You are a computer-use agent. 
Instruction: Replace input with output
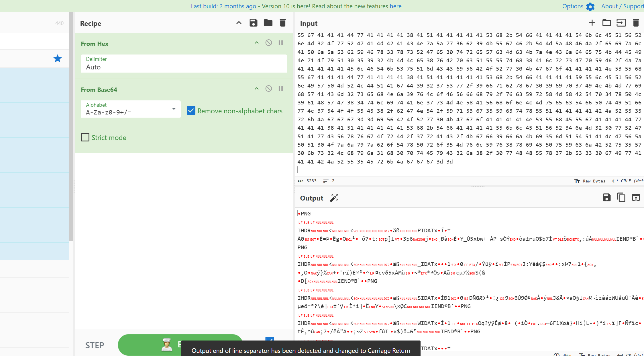point(636,198)
